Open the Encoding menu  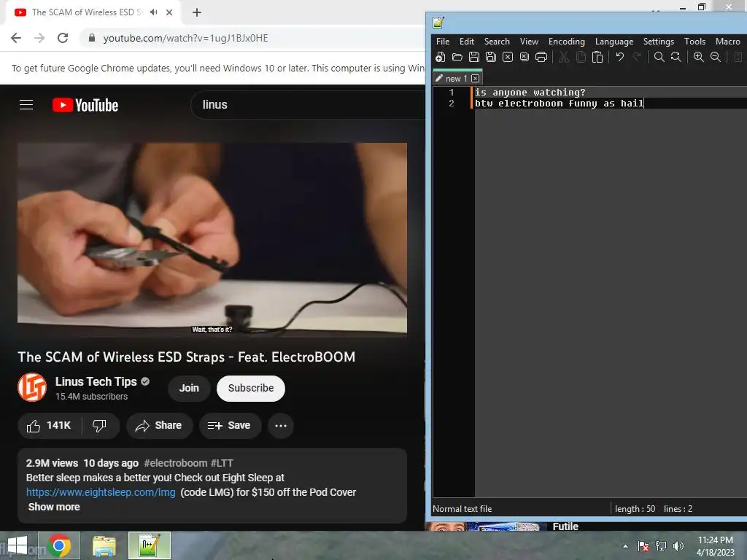(566, 42)
